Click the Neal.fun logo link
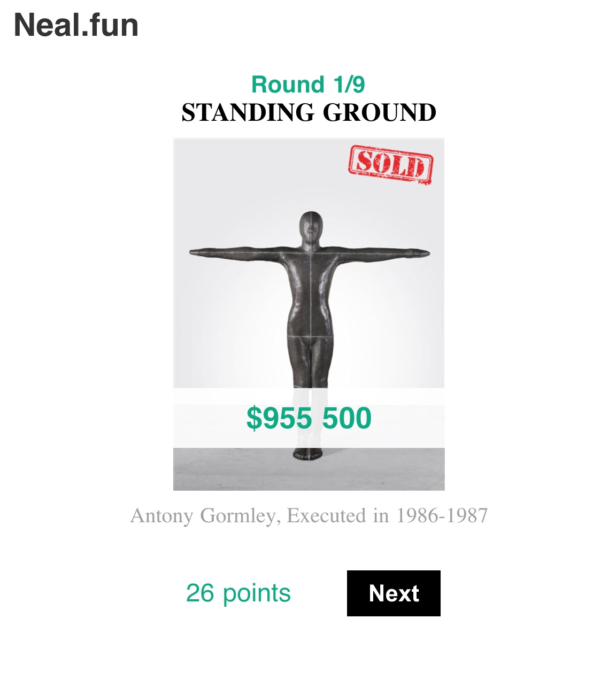This screenshot has height=696, width=616. pos(76,26)
